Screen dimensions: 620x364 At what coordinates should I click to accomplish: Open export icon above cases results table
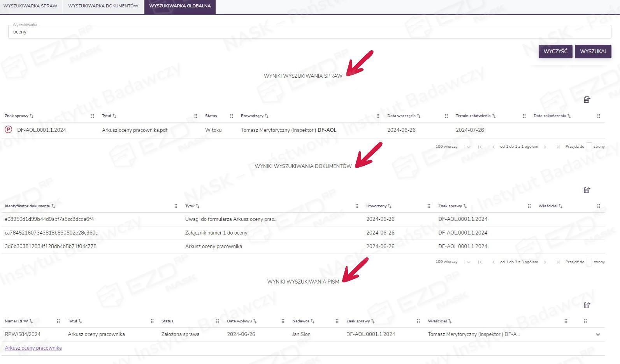[587, 100]
